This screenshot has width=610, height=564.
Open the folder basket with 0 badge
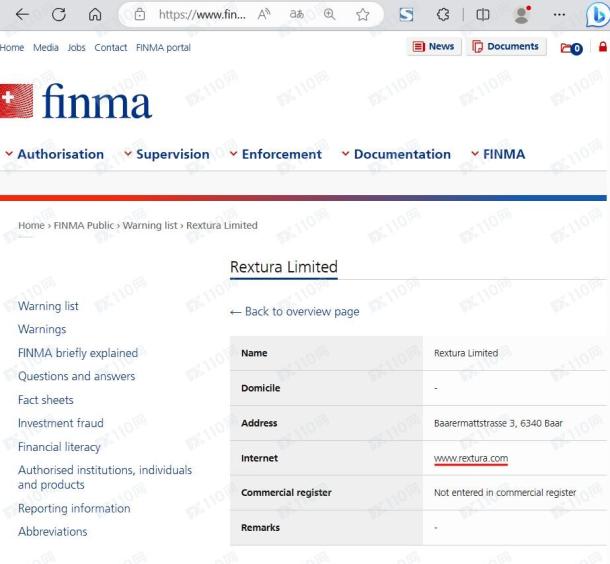[x=571, y=48]
